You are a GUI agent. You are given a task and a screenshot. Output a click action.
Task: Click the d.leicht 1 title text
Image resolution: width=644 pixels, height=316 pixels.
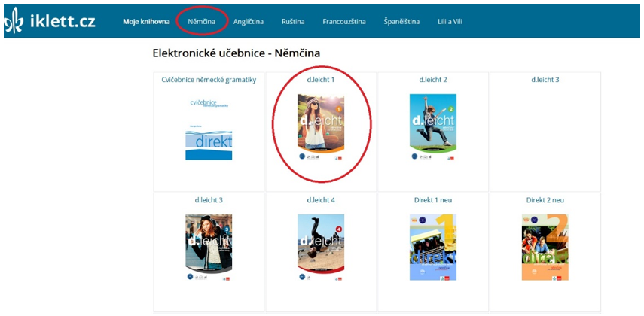click(x=321, y=80)
